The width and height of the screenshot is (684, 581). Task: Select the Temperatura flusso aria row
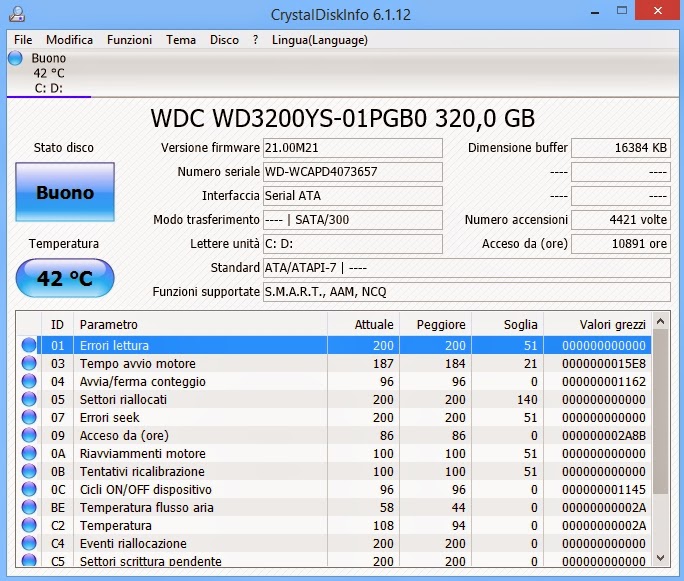click(x=334, y=507)
